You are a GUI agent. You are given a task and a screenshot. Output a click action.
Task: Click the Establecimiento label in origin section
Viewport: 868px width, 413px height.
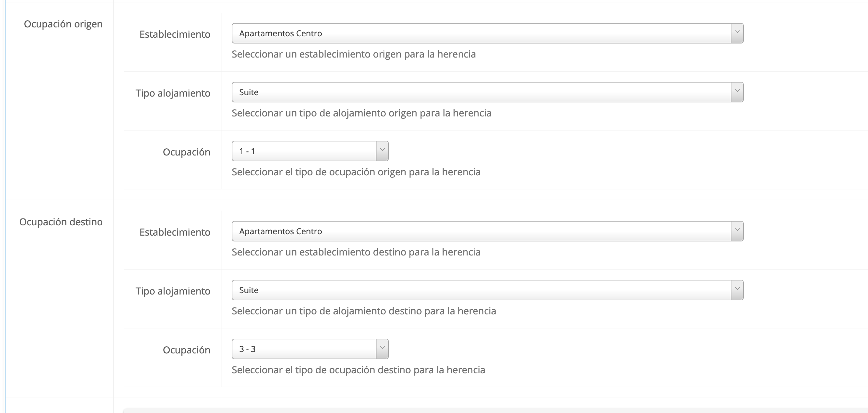(x=175, y=34)
